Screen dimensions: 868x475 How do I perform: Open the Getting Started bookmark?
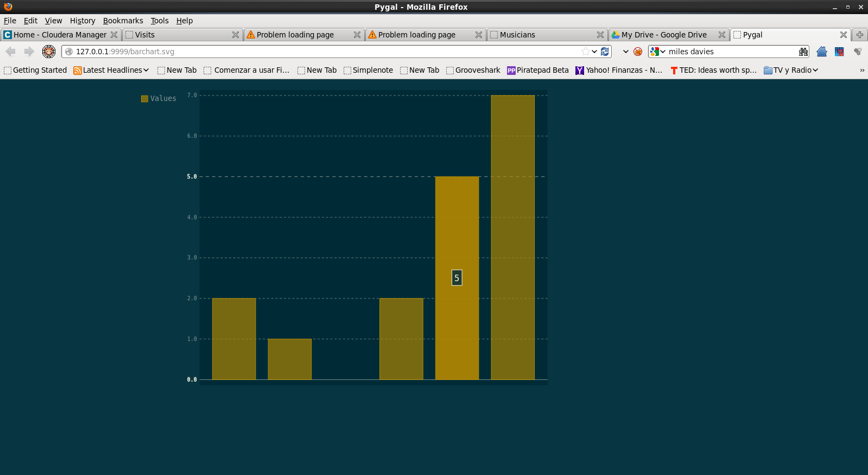[35, 70]
